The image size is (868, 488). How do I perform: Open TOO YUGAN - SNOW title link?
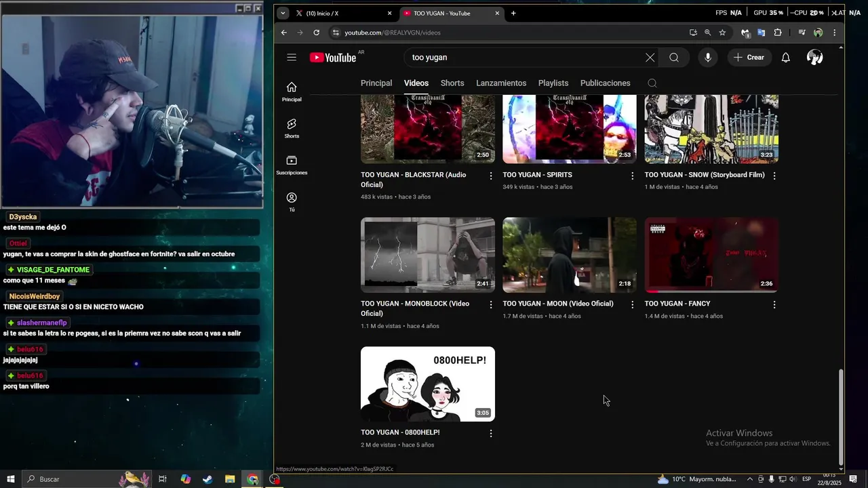click(x=705, y=175)
